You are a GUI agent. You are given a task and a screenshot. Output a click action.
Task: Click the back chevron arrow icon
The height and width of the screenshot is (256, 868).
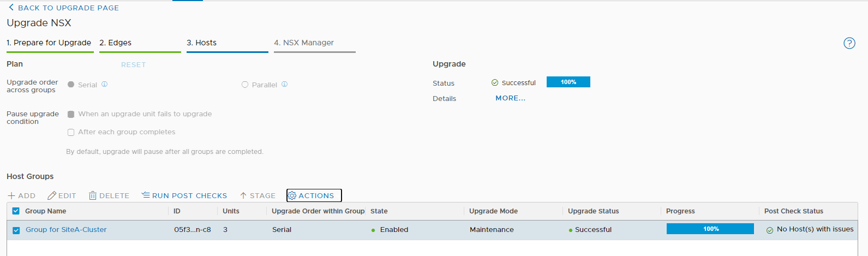pyautogui.click(x=11, y=7)
